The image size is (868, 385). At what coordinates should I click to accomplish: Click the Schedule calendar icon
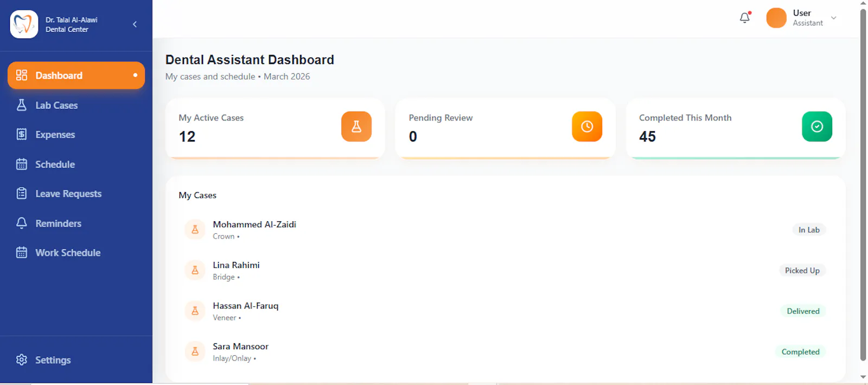coord(22,164)
